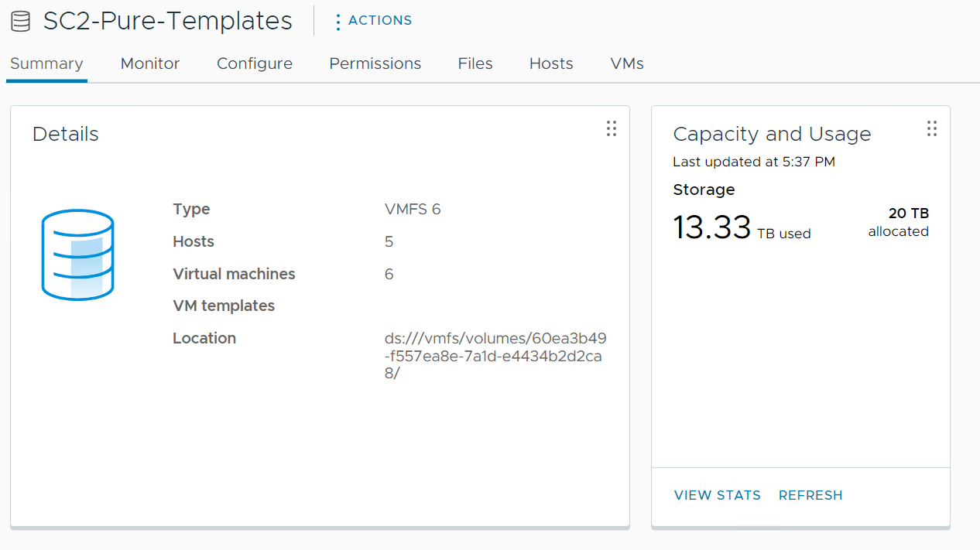The width and height of the screenshot is (980, 550).
Task: Grab the Details card drag handle icon
Action: point(612,128)
